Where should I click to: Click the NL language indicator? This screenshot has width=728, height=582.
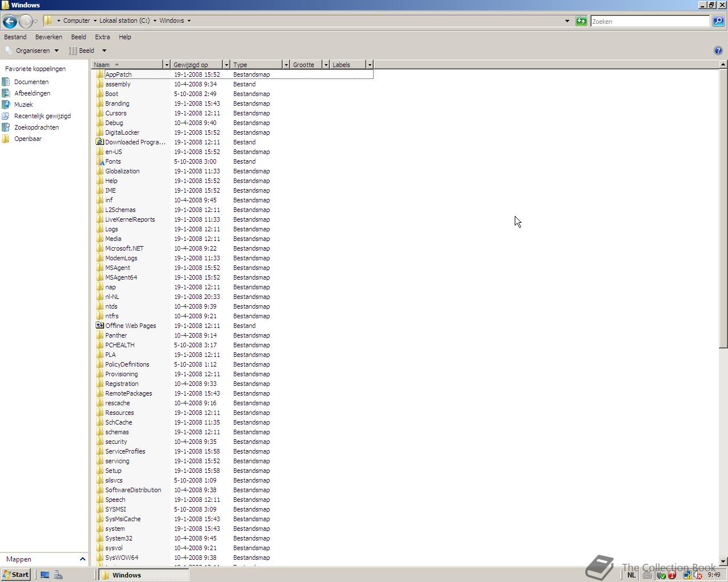(x=631, y=575)
